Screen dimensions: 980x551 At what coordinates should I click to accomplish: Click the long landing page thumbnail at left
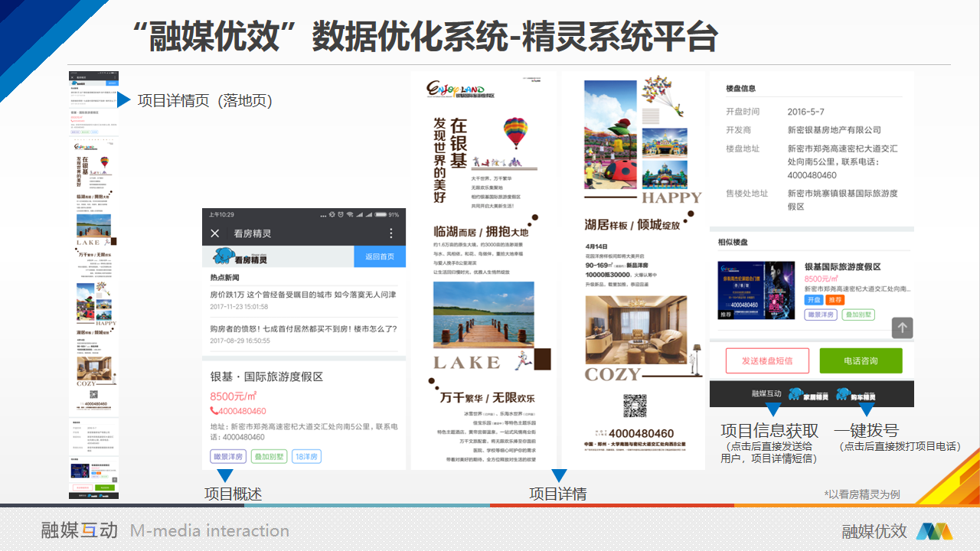(93, 285)
